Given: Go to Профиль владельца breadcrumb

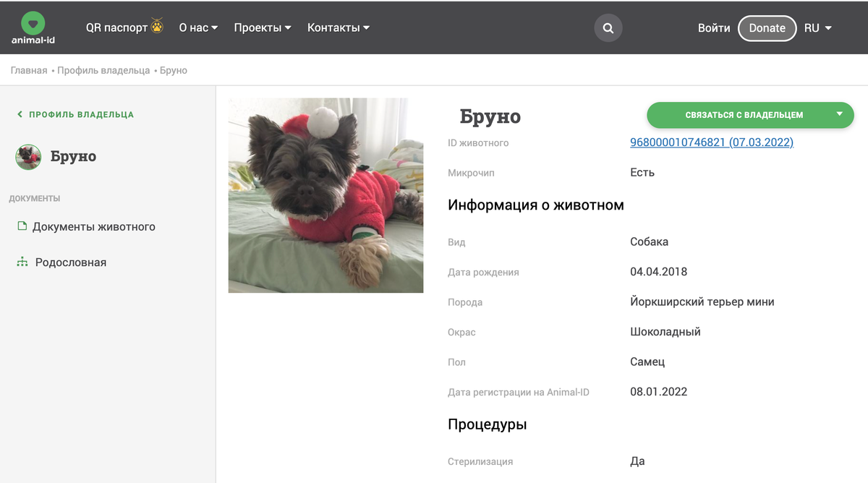Looking at the screenshot, I should pyautogui.click(x=103, y=70).
